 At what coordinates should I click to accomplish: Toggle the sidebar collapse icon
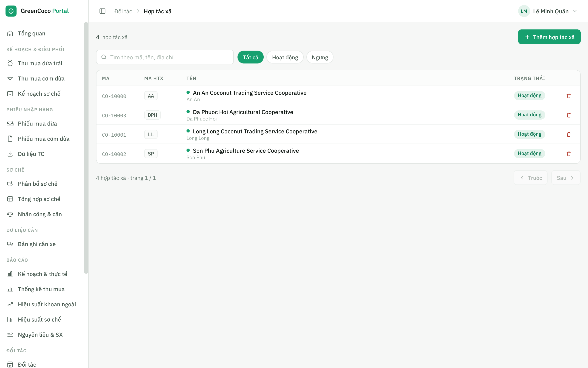102,11
